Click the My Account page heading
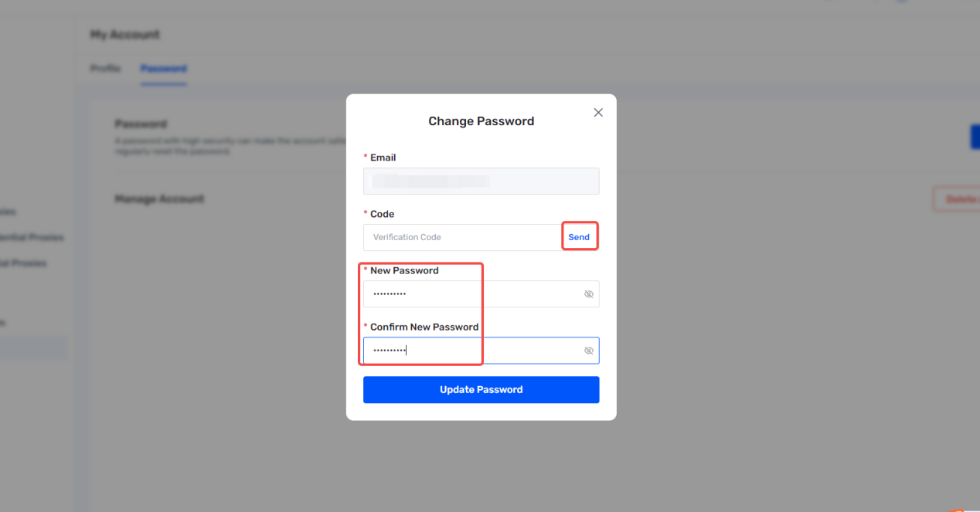980x512 pixels. (x=125, y=35)
